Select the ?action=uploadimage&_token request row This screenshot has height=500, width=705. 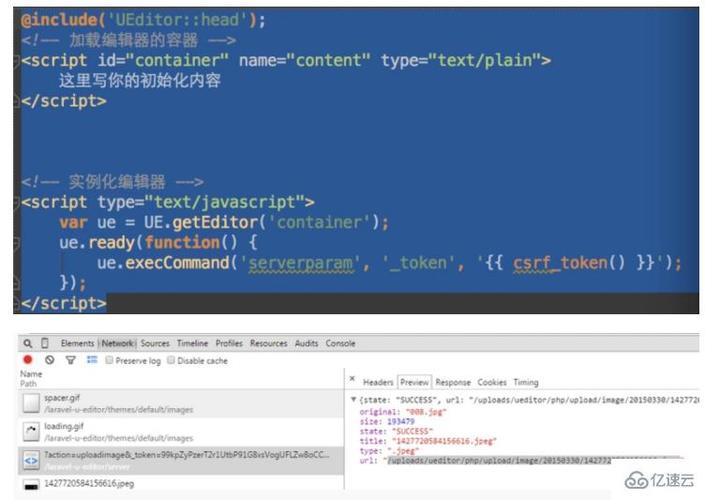[181, 460]
